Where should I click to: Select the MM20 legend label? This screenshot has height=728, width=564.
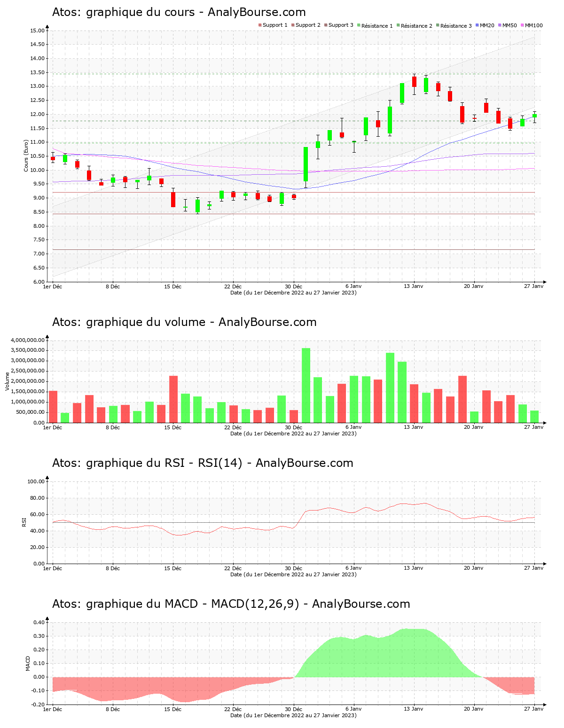tap(487, 25)
